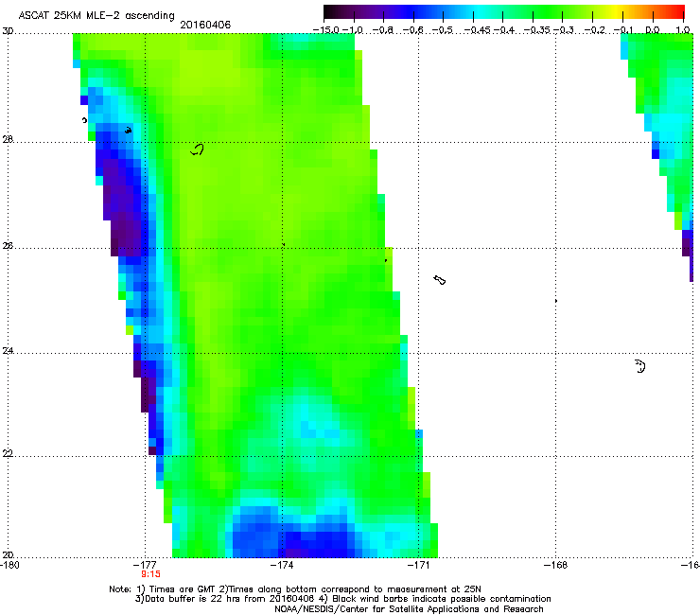The width and height of the screenshot is (700, 615).
Task: Click the colorbar tick label "-0.4"
Action: [503, 30]
